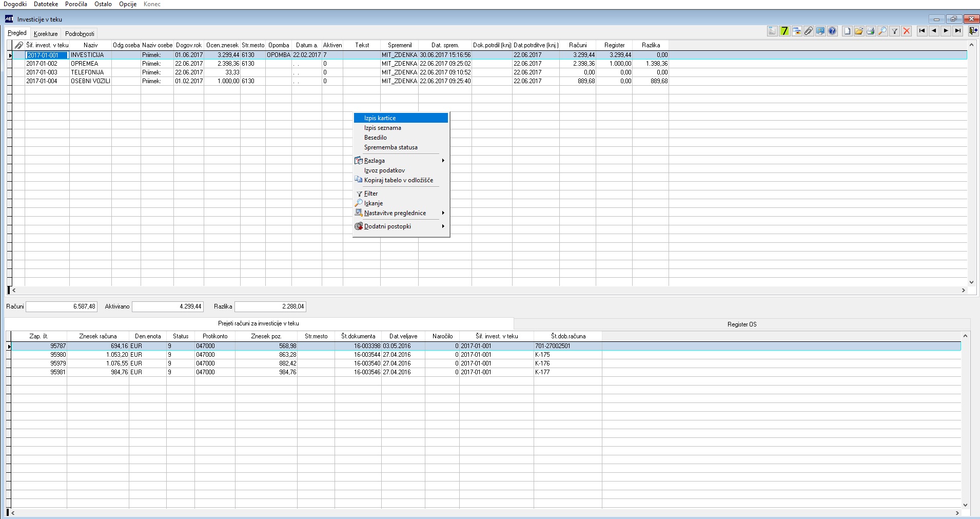The height and width of the screenshot is (519, 980).
Task: Click the red X delete icon
Action: click(x=907, y=31)
